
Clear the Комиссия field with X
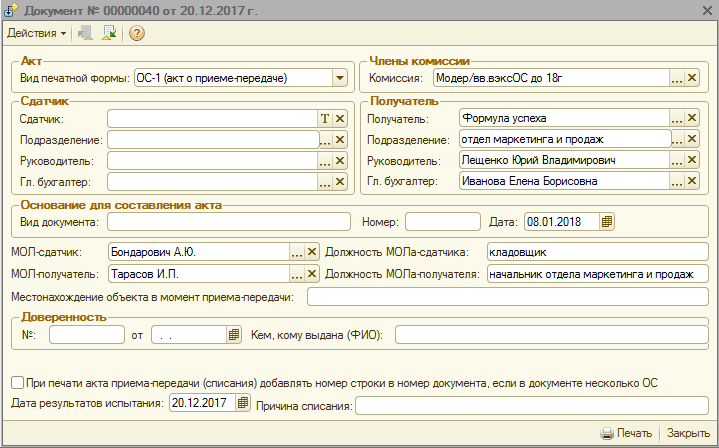692,77
